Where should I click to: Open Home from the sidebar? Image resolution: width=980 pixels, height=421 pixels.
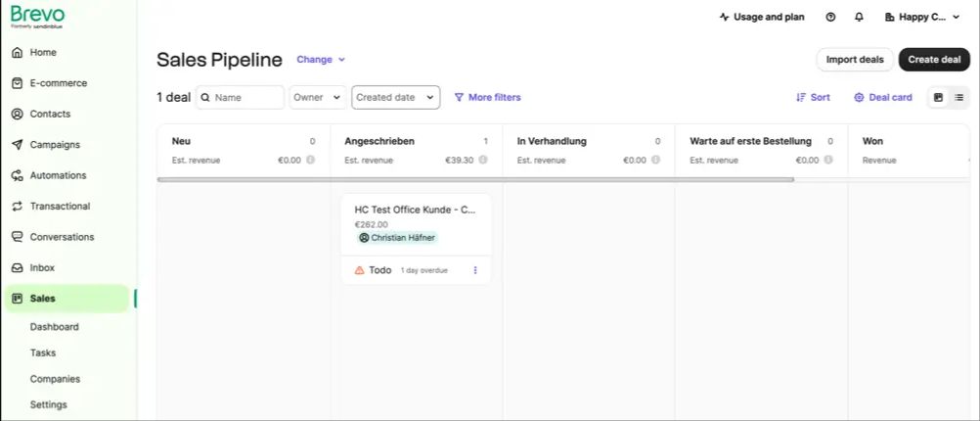[x=43, y=53]
